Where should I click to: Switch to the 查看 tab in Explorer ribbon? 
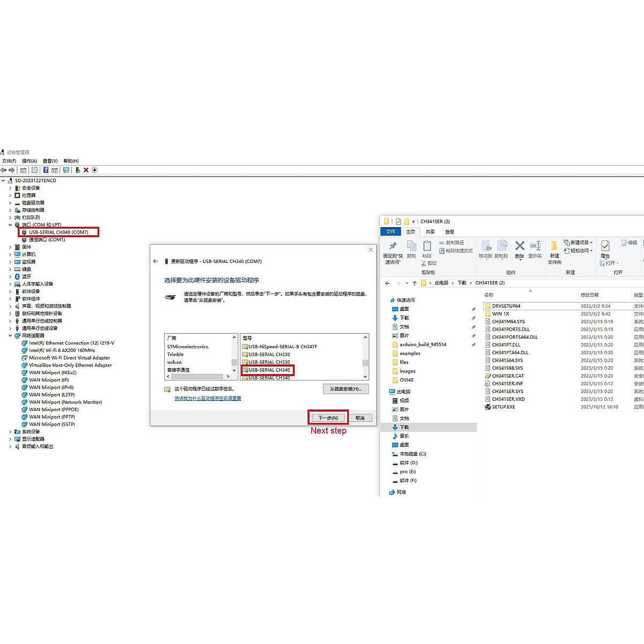tap(450, 232)
